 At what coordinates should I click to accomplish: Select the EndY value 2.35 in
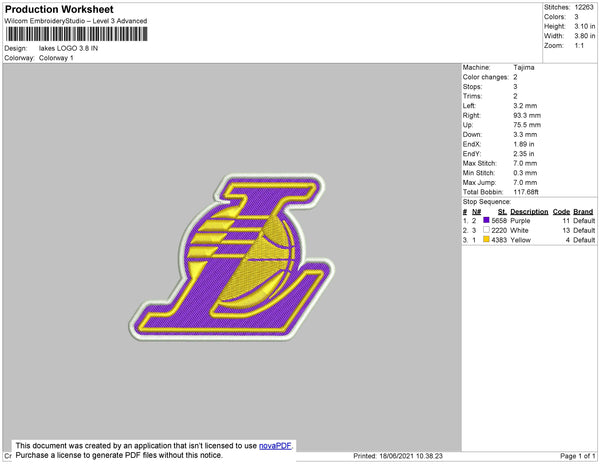coord(524,154)
